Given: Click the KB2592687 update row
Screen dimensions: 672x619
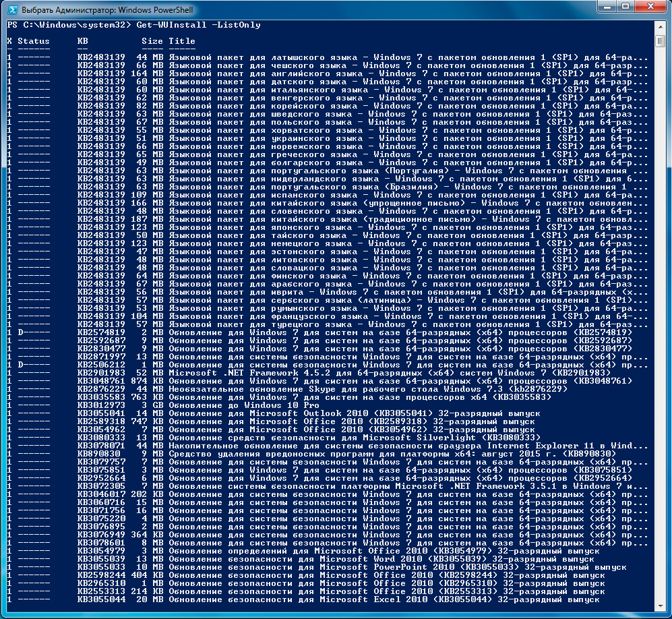Looking at the screenshot, I should 319,341.
